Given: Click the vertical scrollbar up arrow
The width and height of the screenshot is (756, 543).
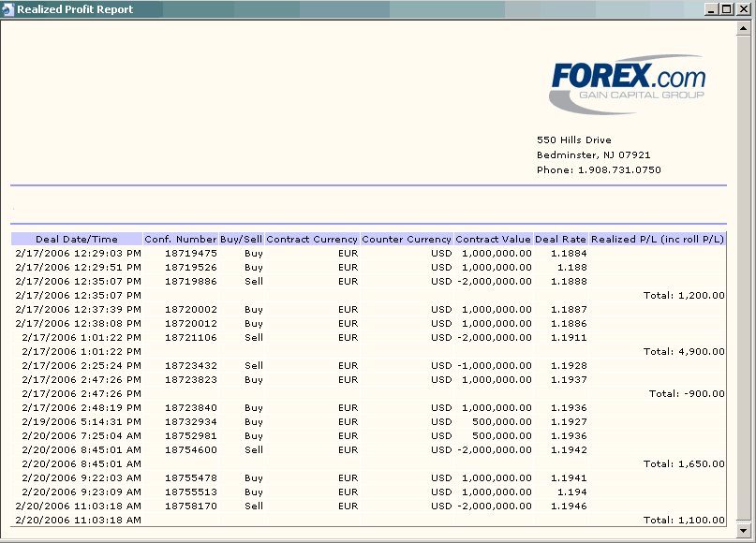Looking at the screenshot, I should pos(743,28).
